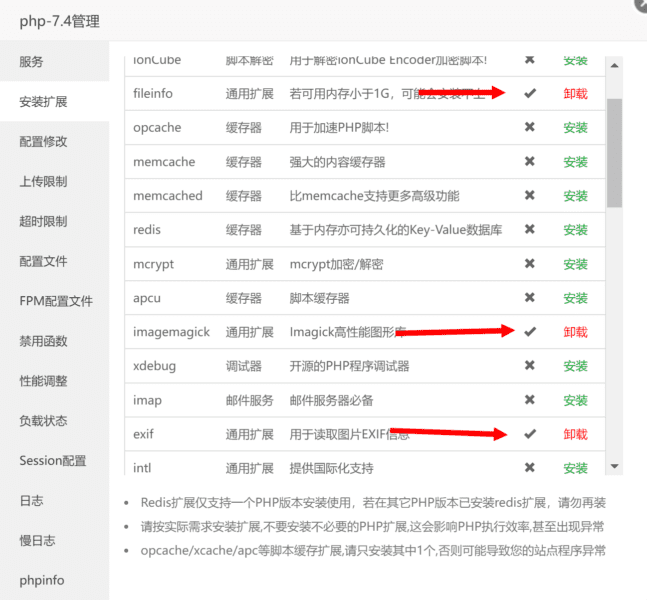Click the fileinfo installed checkmark icon
This screenshot has height=600, width=647.
(530, 93)
